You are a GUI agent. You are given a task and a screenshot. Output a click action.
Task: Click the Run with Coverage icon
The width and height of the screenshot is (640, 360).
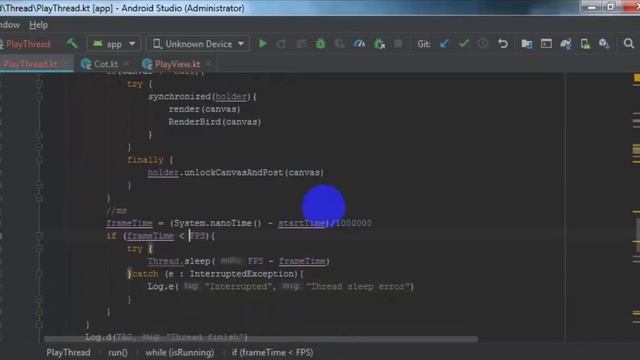pyautogui.click(x=339, y=44)
